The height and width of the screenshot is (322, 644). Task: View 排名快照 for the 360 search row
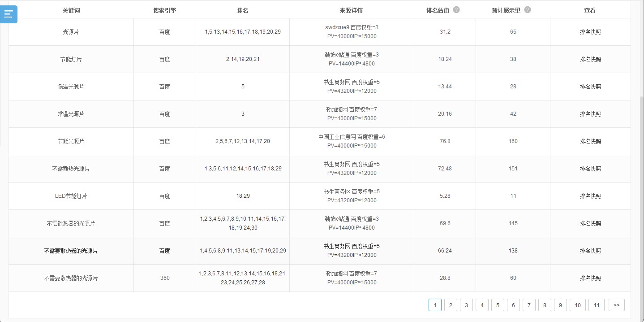[x=590, y=278]
